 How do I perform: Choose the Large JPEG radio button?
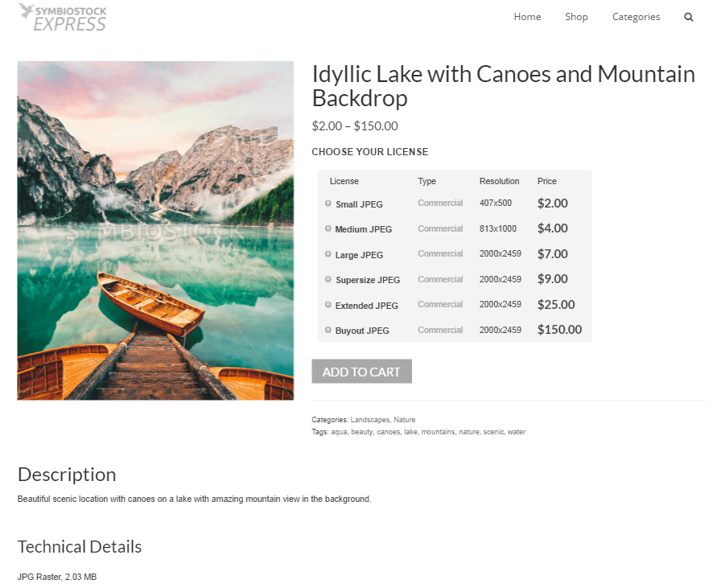tap(328, 254)
